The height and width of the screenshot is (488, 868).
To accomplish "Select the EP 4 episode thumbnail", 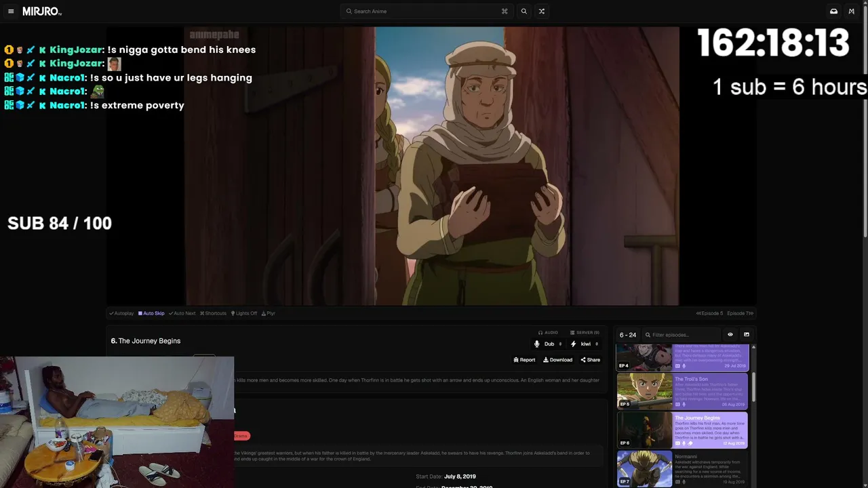I will click(644, 357).
